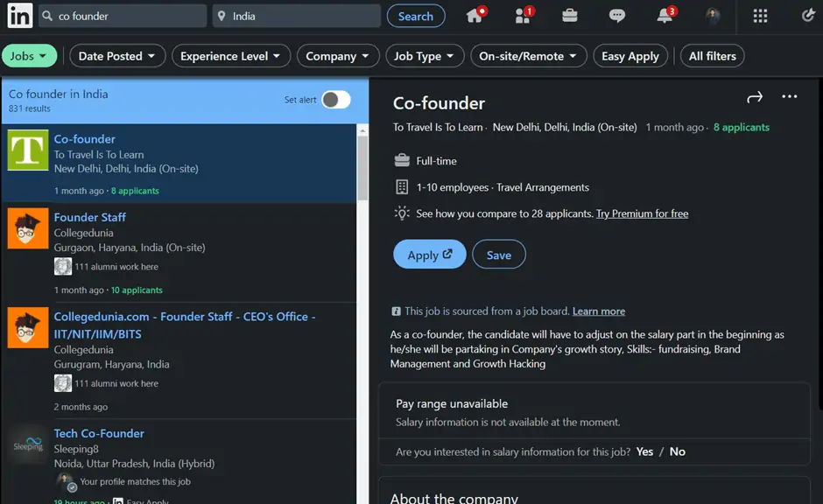Viewport: 823px width, 504px height.
Task: Open My Network icon
Action: tap(523, 16)
